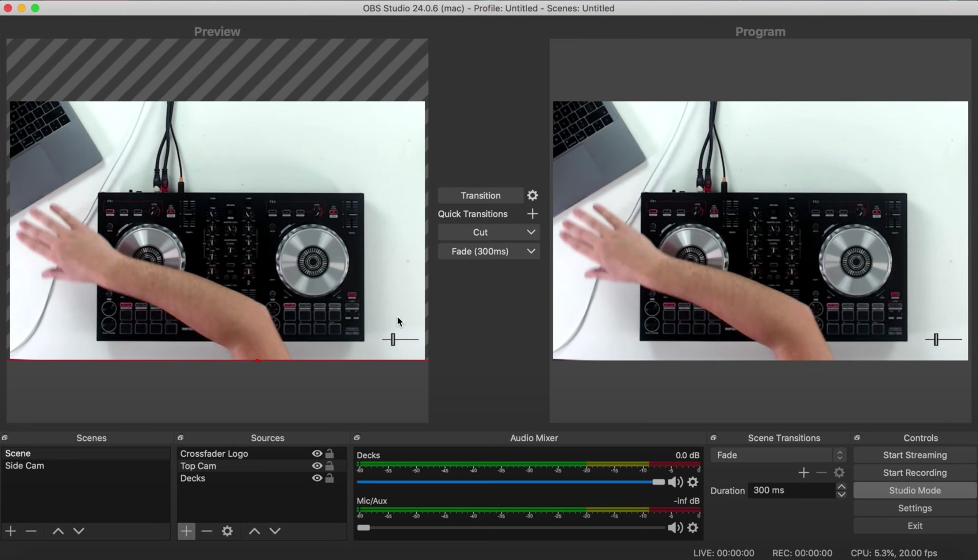Screen dimensions: 978x560
Task: Hide the Crossfader Logo source
Action: 316,453
